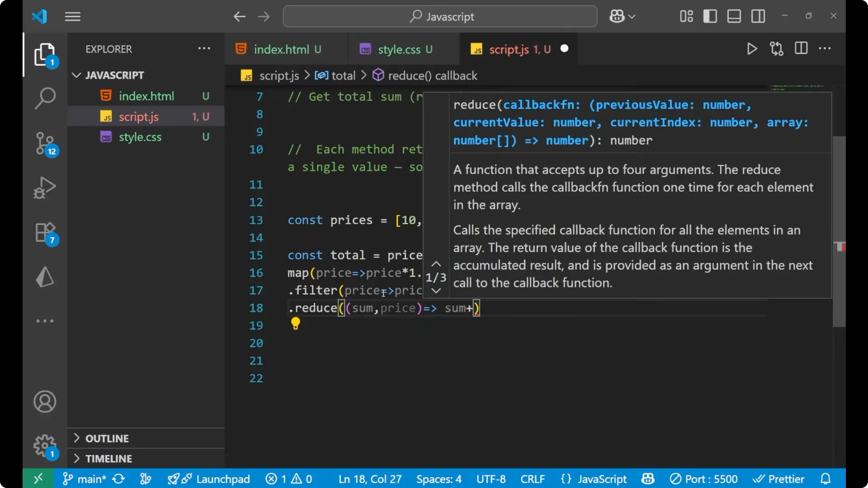Screen dimensions: 868x488
Task: Toggle the secondary side bar
Action: coord(758,16)
